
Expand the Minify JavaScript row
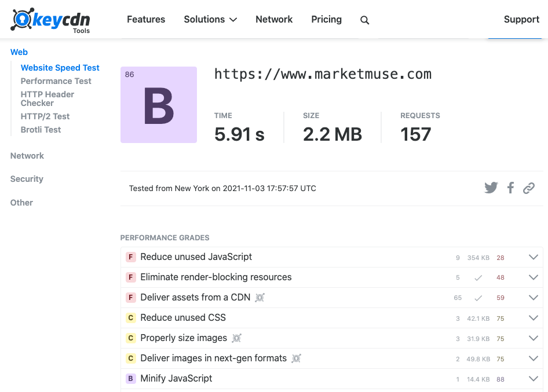coord(533,379)
